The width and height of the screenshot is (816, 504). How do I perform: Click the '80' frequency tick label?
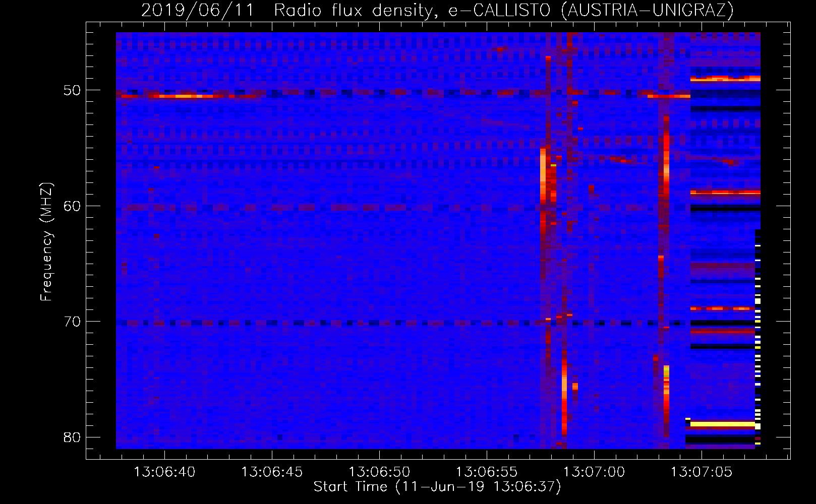pos(72,437)
